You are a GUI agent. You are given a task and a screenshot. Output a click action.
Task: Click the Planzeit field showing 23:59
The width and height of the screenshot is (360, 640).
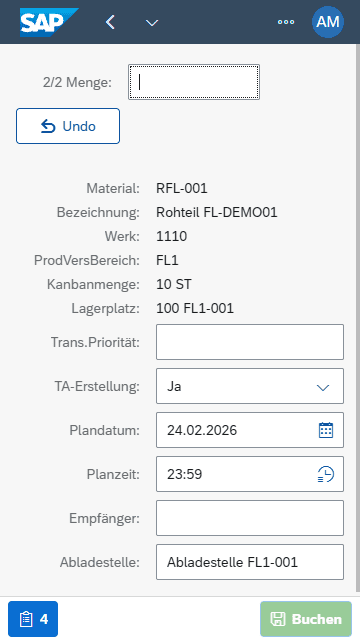point(250,474)
